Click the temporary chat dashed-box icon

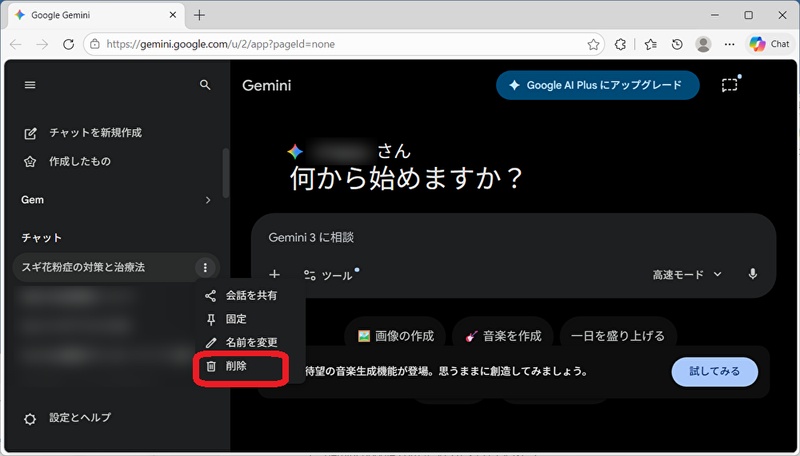click(x=730, y=85)
